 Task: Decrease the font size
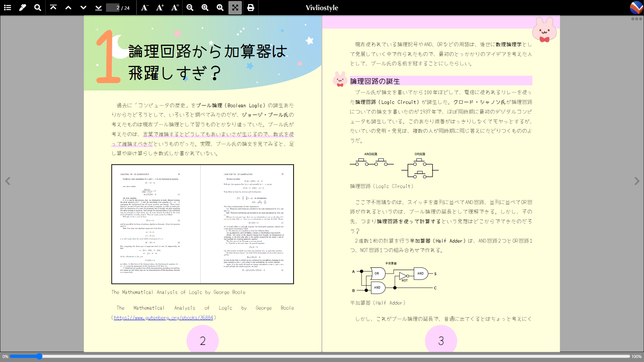[144, 7]
